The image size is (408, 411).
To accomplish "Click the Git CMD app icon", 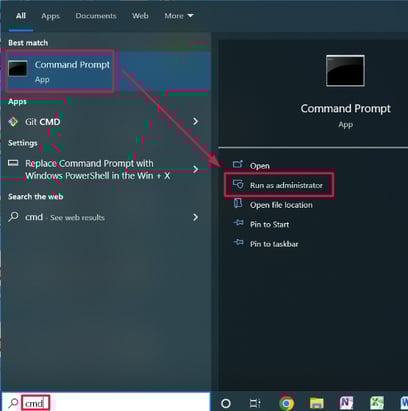I will click(13, 122).
